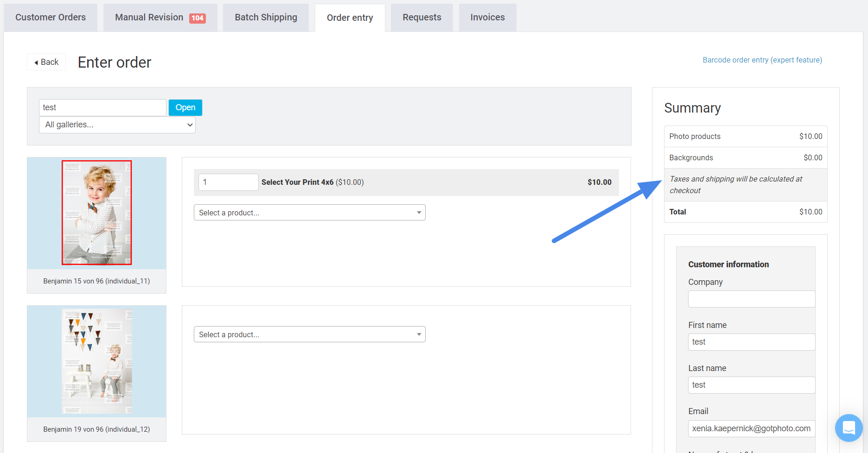Click the First name input field

752,342
